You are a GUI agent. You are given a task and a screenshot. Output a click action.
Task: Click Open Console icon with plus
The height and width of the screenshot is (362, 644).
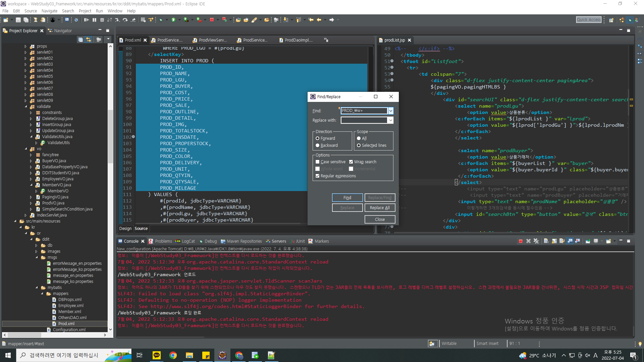(x=608, y=241)
